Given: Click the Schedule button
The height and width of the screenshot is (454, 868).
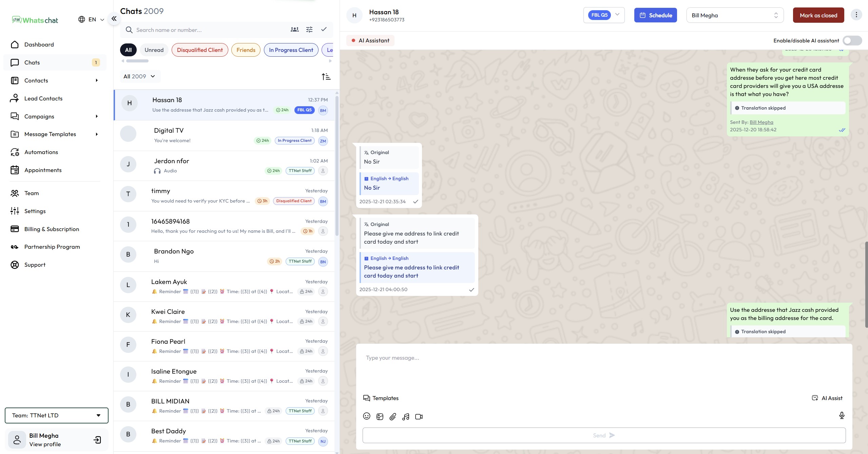Looking at the screenshot, I should pyautogui.click(x=655, y=15).
